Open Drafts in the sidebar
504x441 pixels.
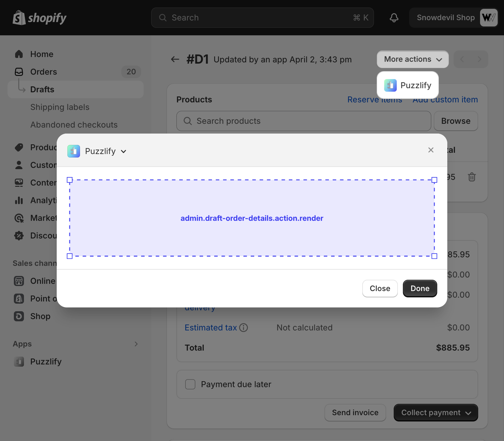42,89
